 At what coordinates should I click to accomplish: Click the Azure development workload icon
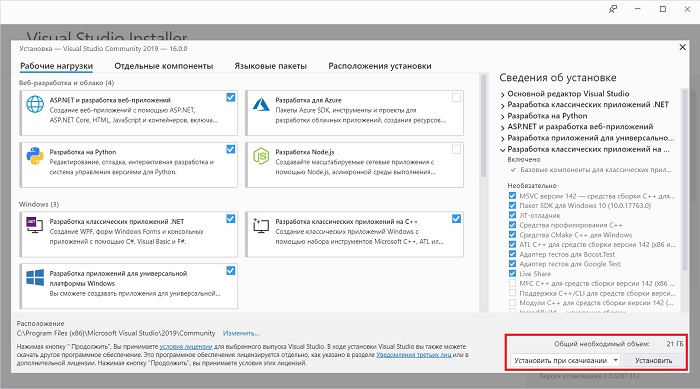pos(261,104)
